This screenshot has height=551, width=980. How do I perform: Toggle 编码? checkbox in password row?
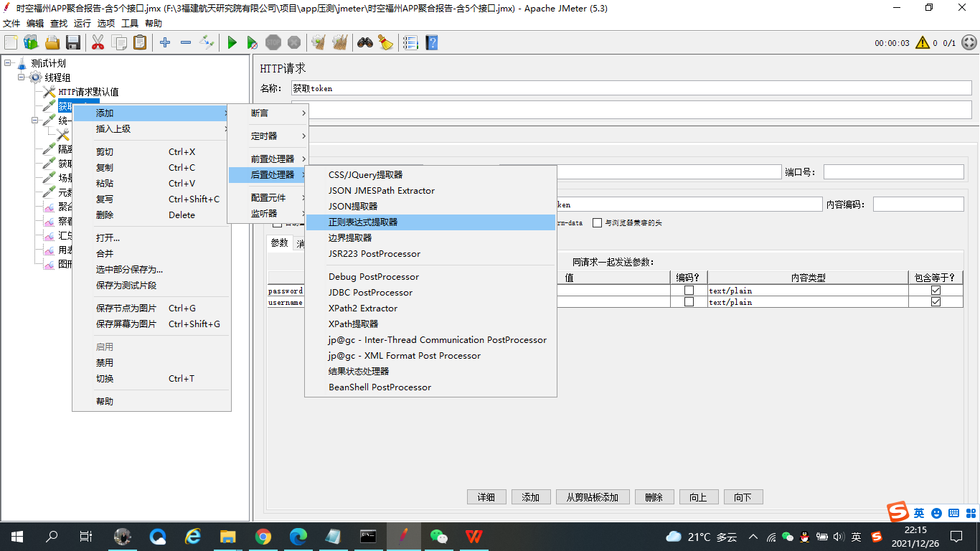[689, 291]
